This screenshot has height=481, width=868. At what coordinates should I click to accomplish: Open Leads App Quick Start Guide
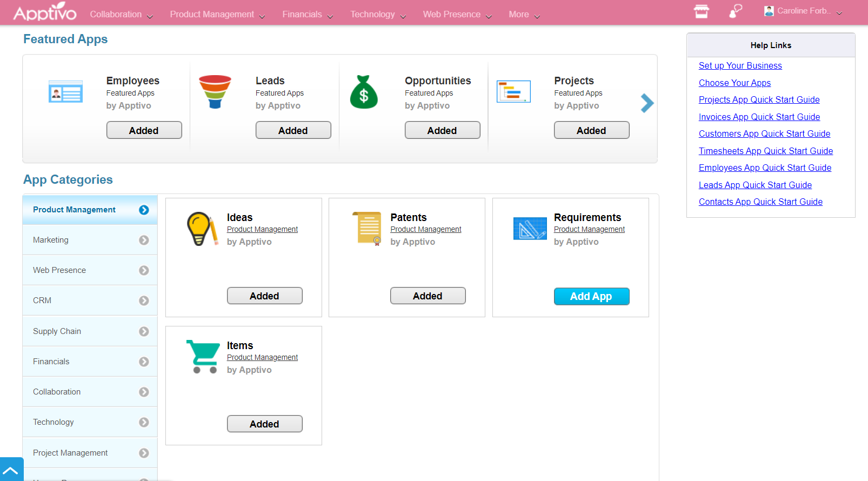coord(755,185)
